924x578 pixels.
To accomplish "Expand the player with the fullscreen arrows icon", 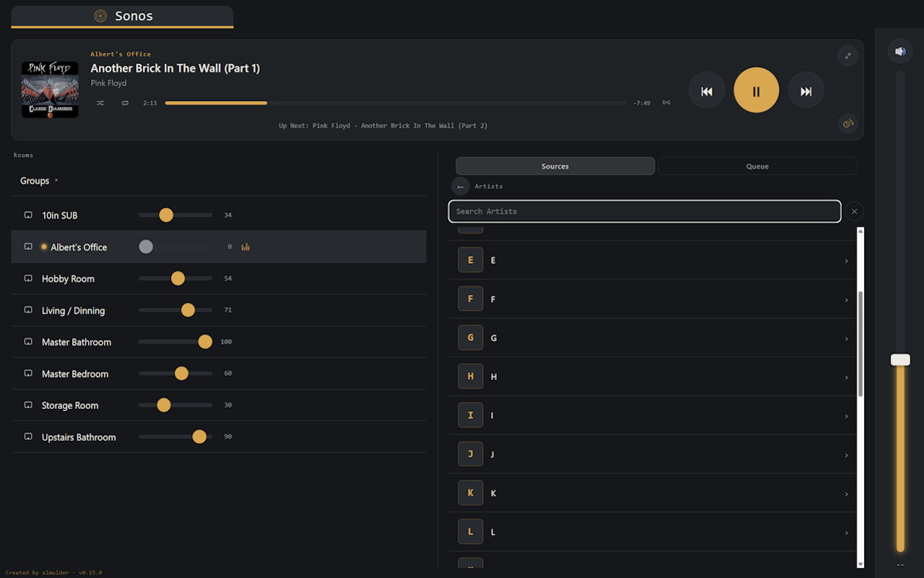I will pos(847,56).
